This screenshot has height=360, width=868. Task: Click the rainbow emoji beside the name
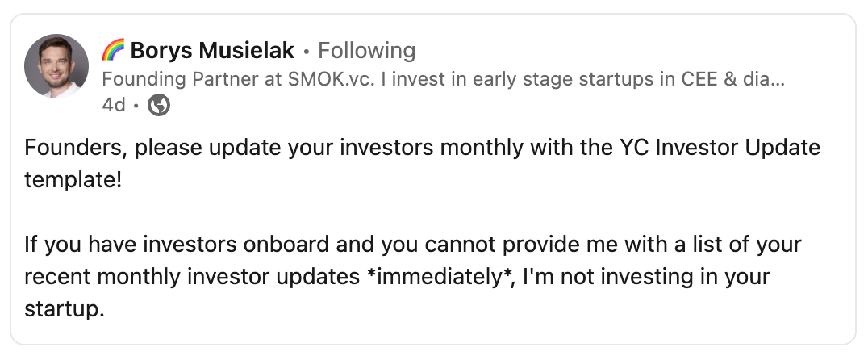[113, 50]
